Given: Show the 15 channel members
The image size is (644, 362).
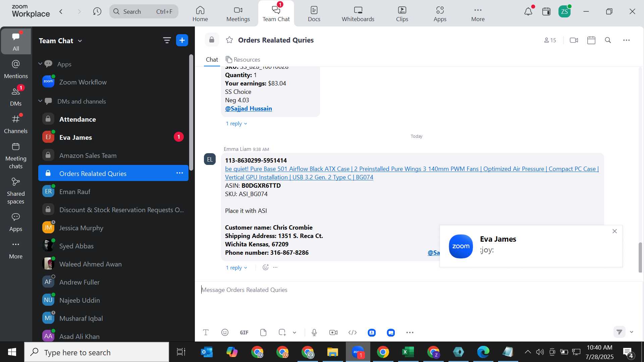Looking at the screenshot, I should [550, 40].
